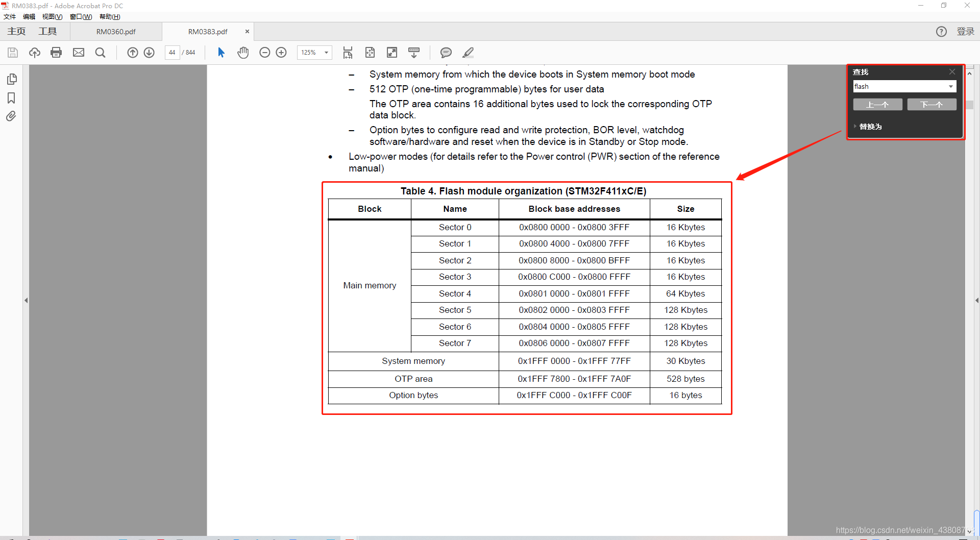Click the 528 bytes size cell

click(x=685, y=379)
